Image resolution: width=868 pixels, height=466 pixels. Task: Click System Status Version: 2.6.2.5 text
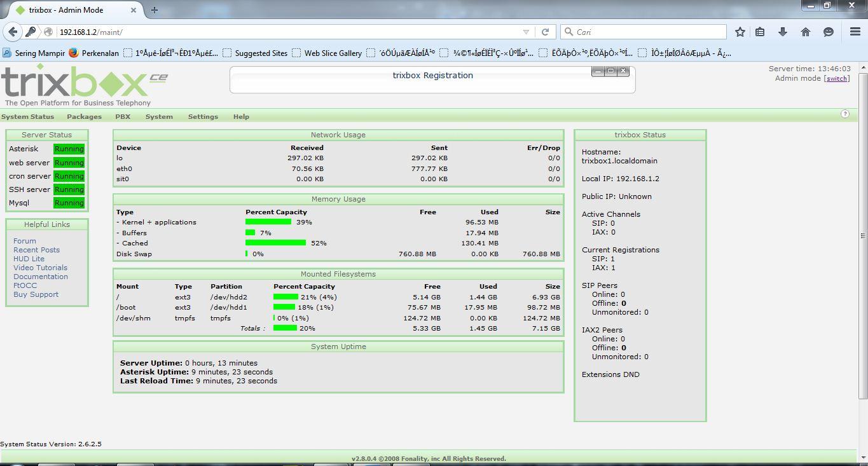pos(51,444)
